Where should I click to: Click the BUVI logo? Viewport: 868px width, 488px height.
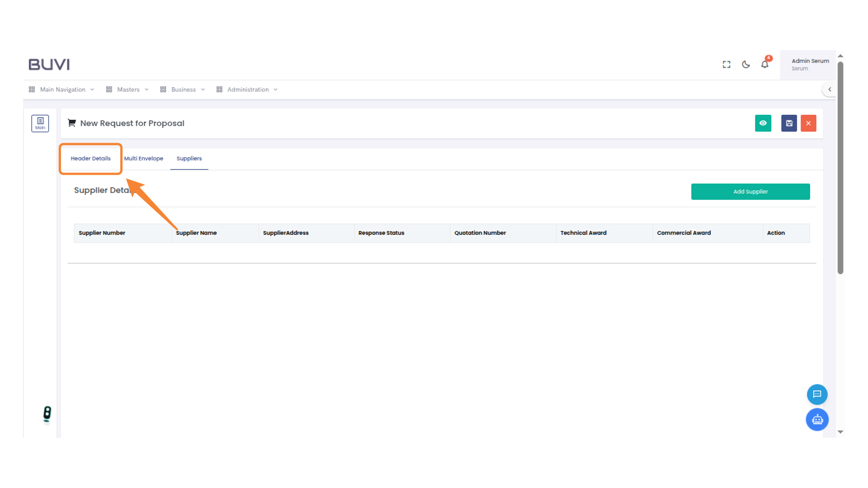coord(49,64)
